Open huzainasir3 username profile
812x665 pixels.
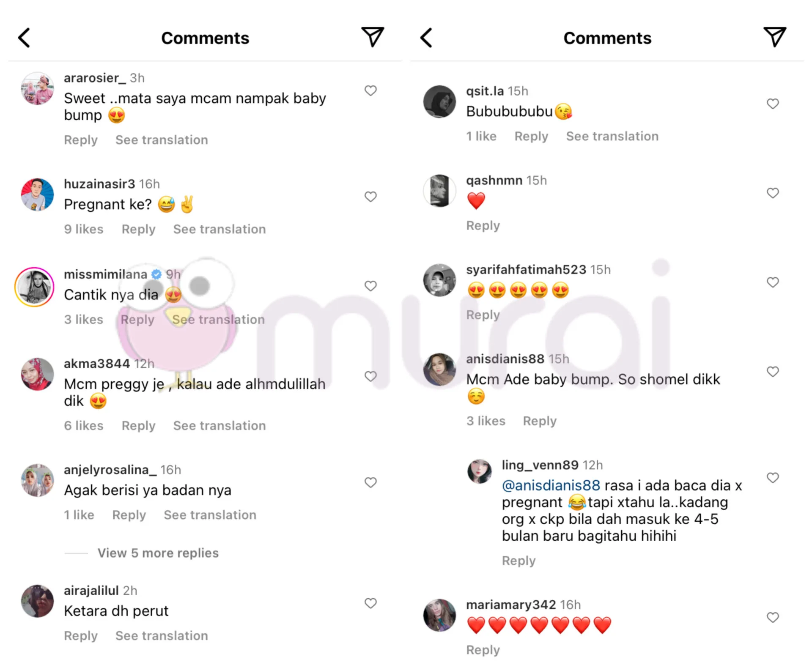[x=99, y=184]
